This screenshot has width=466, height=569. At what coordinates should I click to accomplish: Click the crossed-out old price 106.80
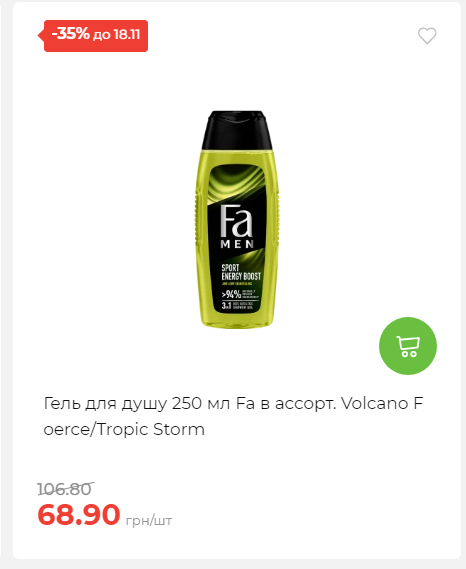[x=65, y=489]
